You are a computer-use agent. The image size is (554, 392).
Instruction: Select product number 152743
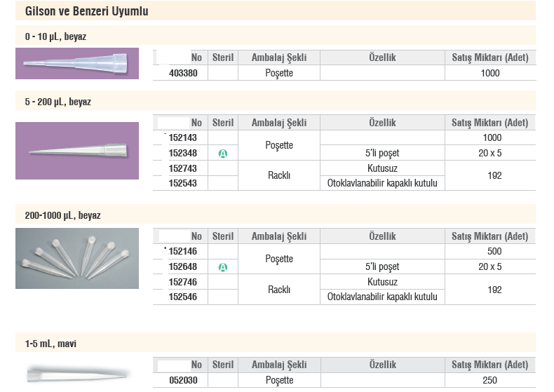point(182,168)
